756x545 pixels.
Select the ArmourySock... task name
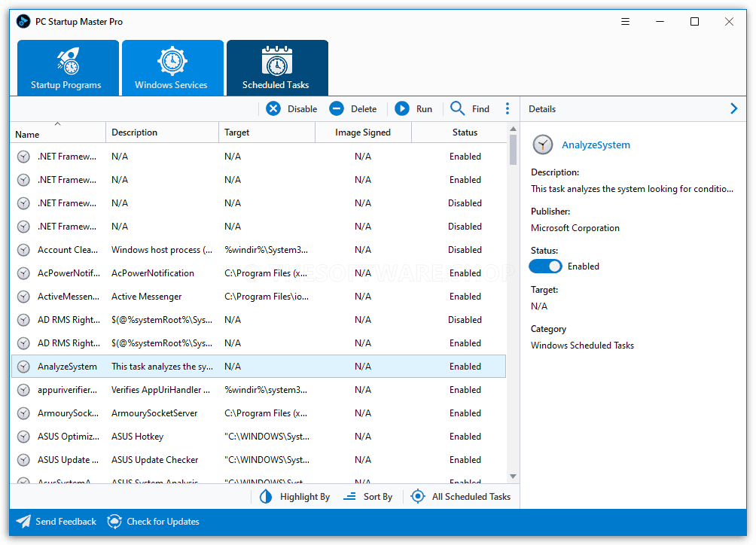[x=68, y=413]
